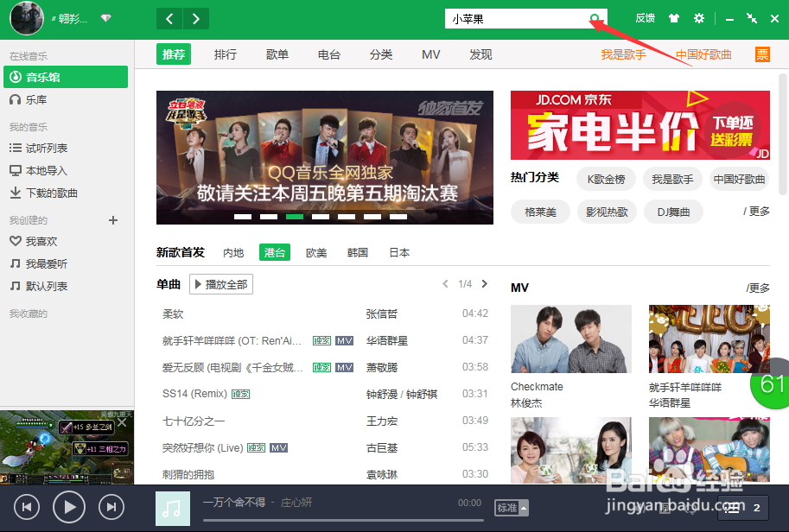Click the search magnifier icon
789x532 pixels.
click(x=596, y=17)
